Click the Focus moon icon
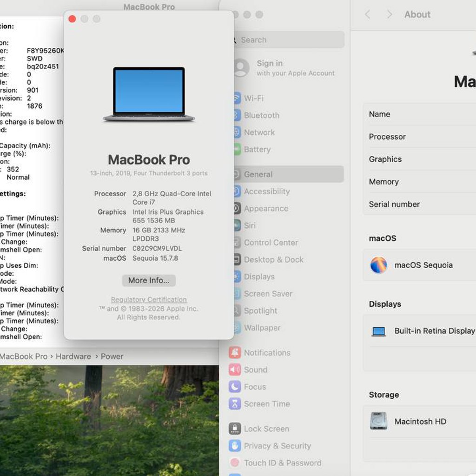Image resolution: width=476 pixels, height=476 pixels. (235, 387)
